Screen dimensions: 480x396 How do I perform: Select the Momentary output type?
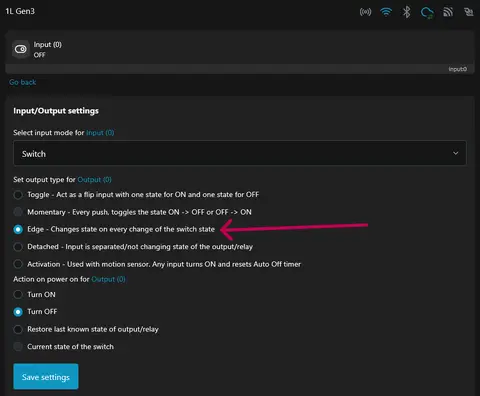coord(18,212)
